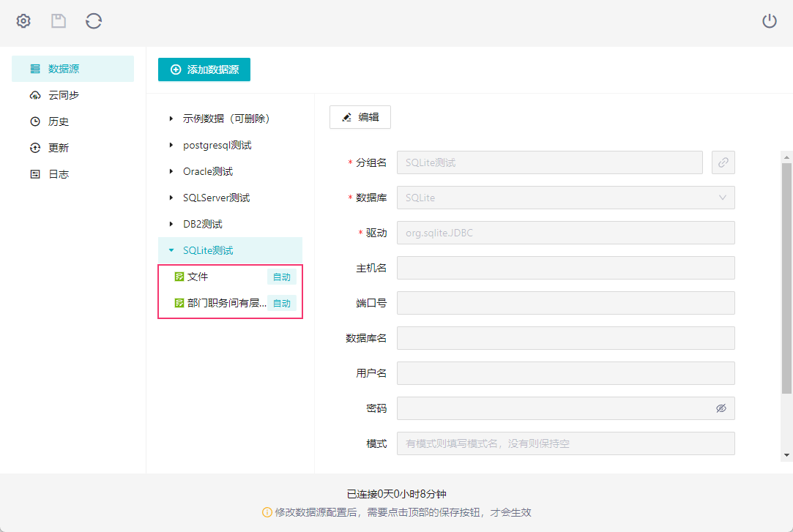Click the 分组名 input field
This screenshot has width=793, height=532.
point(550,162)
